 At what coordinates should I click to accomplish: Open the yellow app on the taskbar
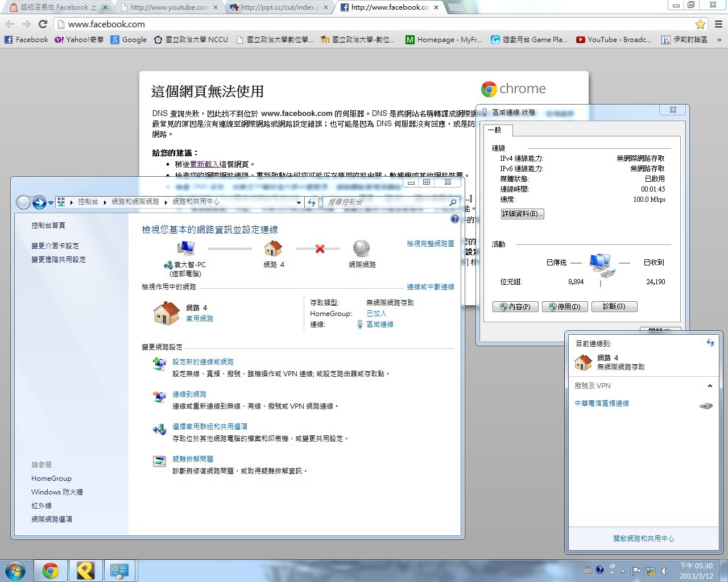[85, 571]
